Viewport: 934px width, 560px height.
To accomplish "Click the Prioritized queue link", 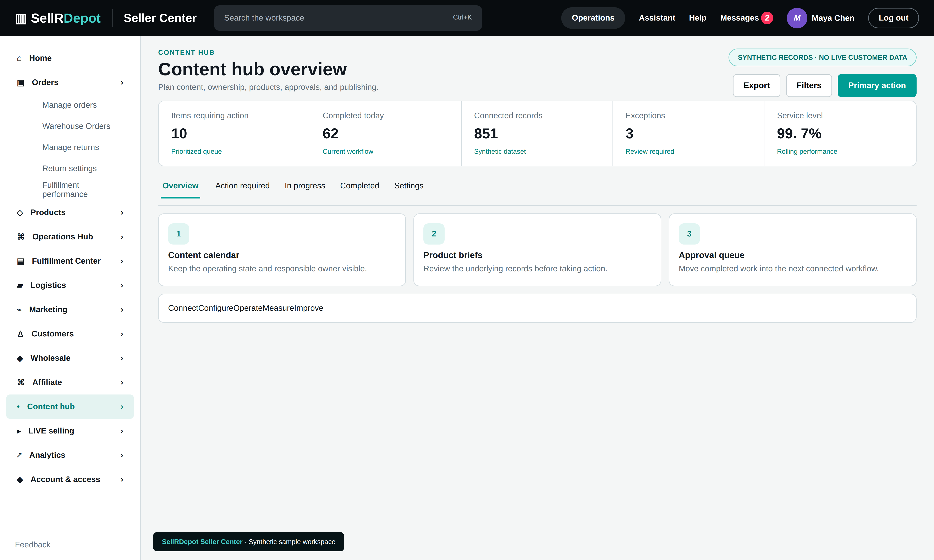I will pos(196,152).
